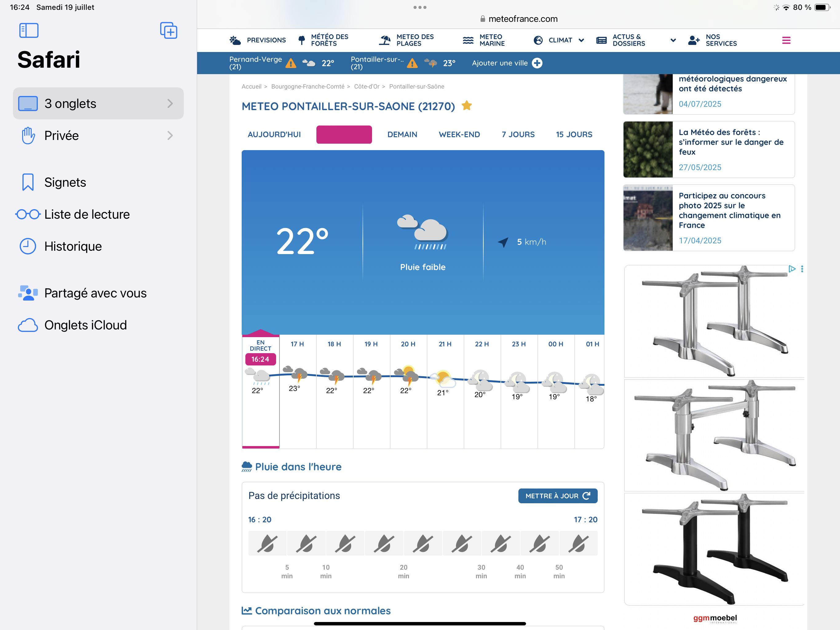840x630 pixels.
Task: Open Météo des Forêts section
Action: tap(323, 40)
